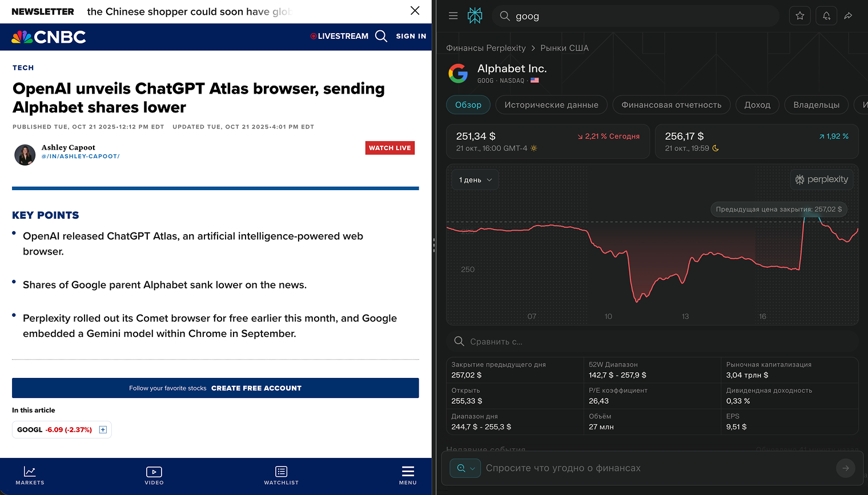
Task: Open the Video section in bottom bar
Action: pyautogui.click(x=154, y=475)
